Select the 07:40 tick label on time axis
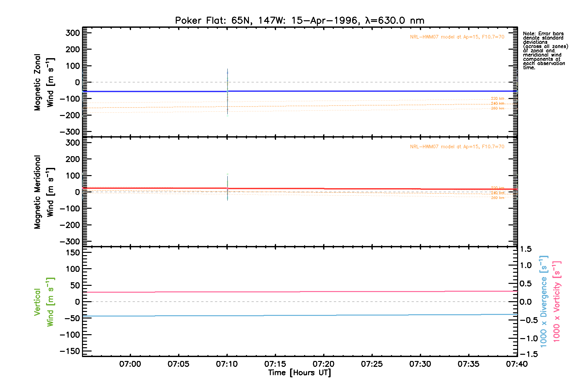The height and width of the screenshot is (392, 588). pyautogui.click(x=516, y=364)
